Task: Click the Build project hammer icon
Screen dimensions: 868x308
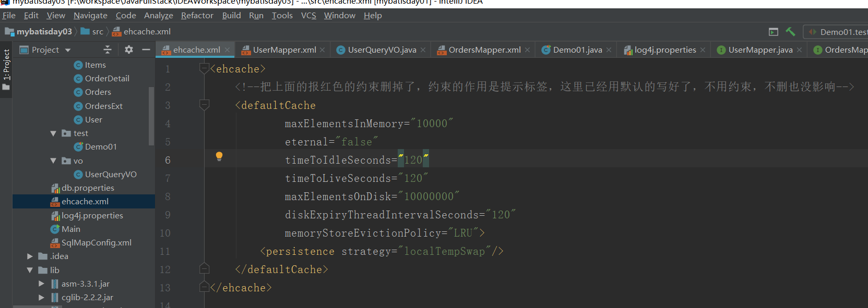Action: (790, 32)
